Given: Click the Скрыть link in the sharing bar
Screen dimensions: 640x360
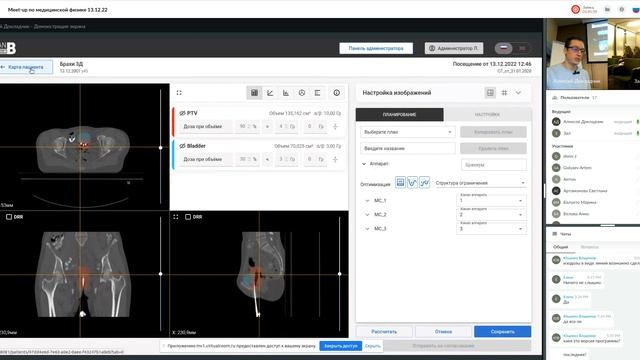Looking at the screenshot, I should [372, 346].
